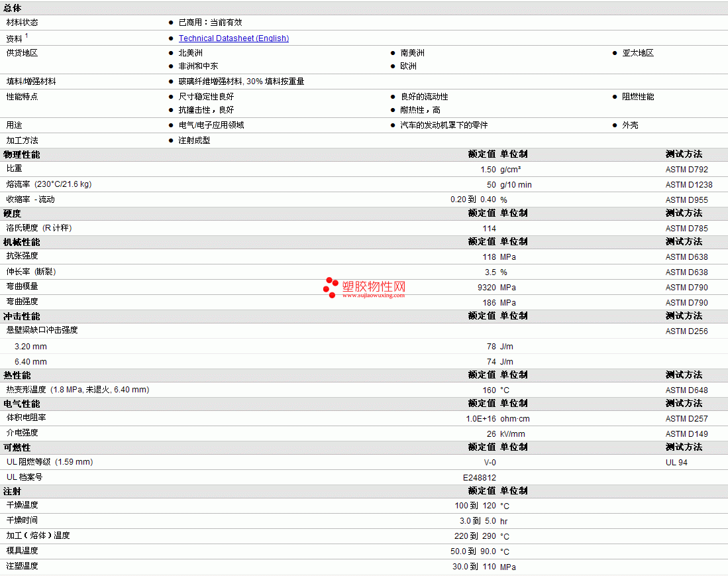728x576 pixels.
Task: Click ASTM D785 test method
Action: click(687, 229)
